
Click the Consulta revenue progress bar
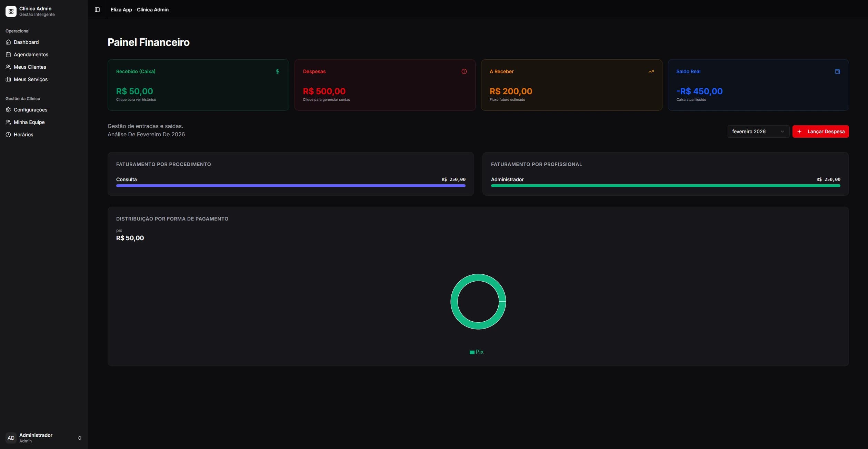291,186
